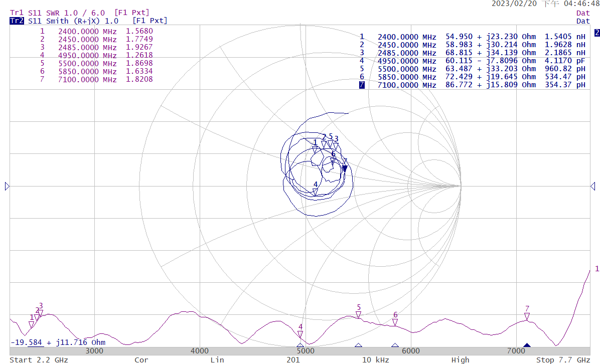Viewport: 600px width, 364px height.
Task: Open the Lin sweep type field
Action: [217, 359]
